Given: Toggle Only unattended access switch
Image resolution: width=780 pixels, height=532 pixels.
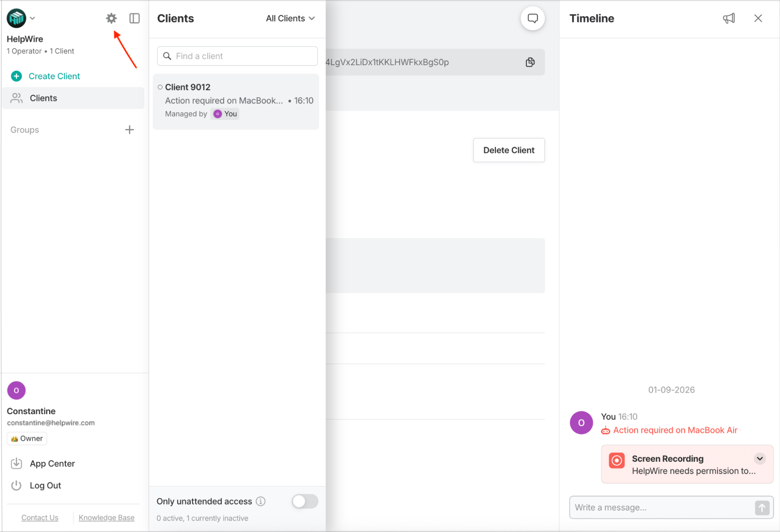Looking at the screenshot, I should [x=305, y=501].
